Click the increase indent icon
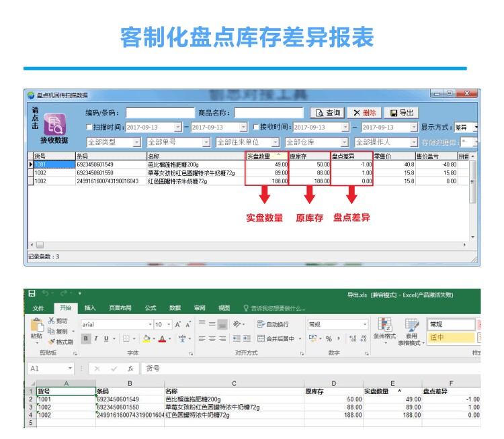Image resolution: width=504 pixels, height=439 pixels. 247,338
